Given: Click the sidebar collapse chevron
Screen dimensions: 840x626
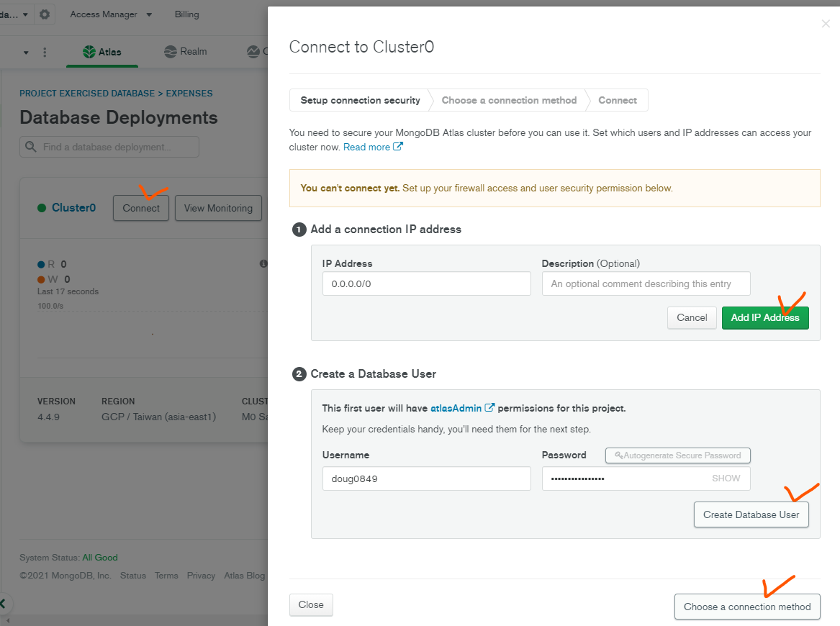Looking at the screenshot, I should click(4, 604).
